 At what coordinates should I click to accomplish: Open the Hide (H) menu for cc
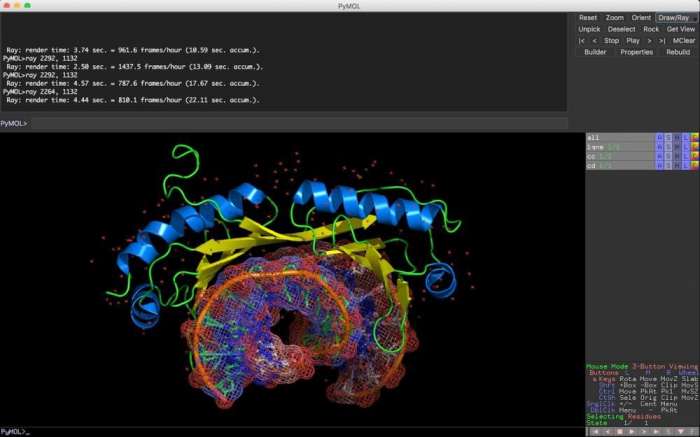pyautogui.click(x=677, y=156)
